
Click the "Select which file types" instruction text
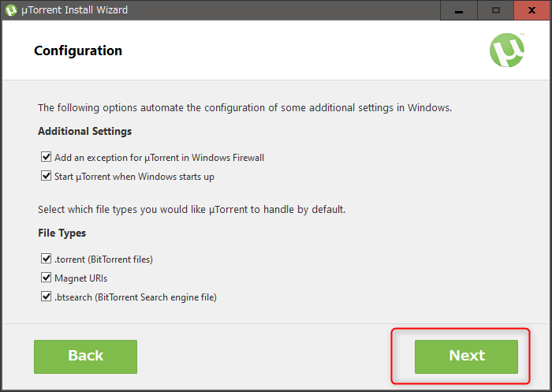[x=192, y=210]
